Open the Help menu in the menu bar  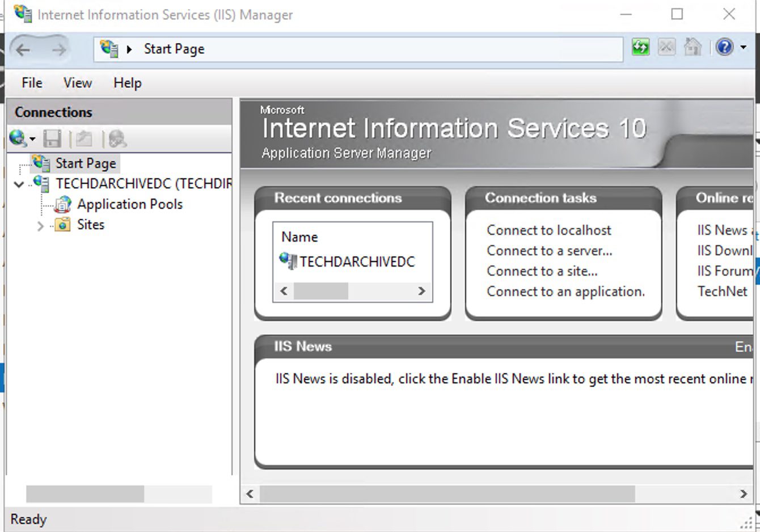pos(128,83)
